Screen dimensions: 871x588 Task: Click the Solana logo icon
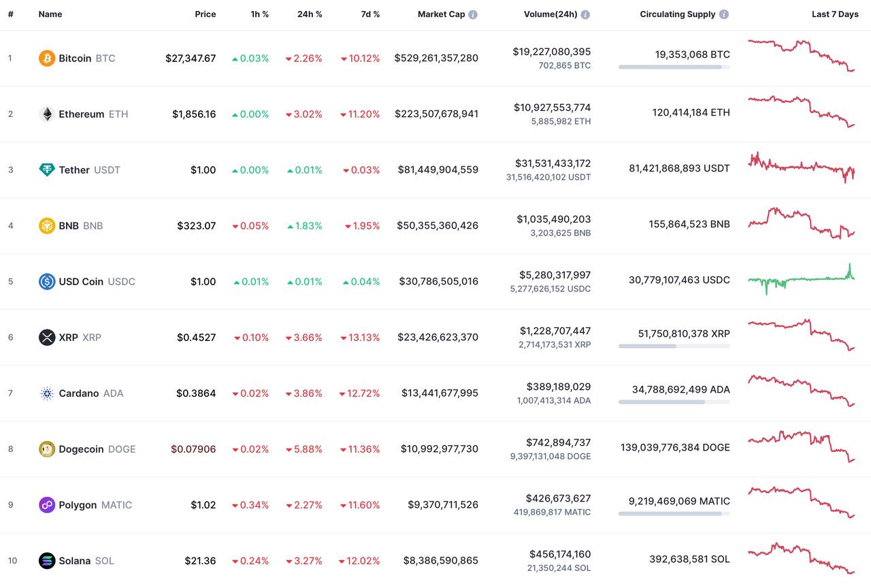point(46,561)
